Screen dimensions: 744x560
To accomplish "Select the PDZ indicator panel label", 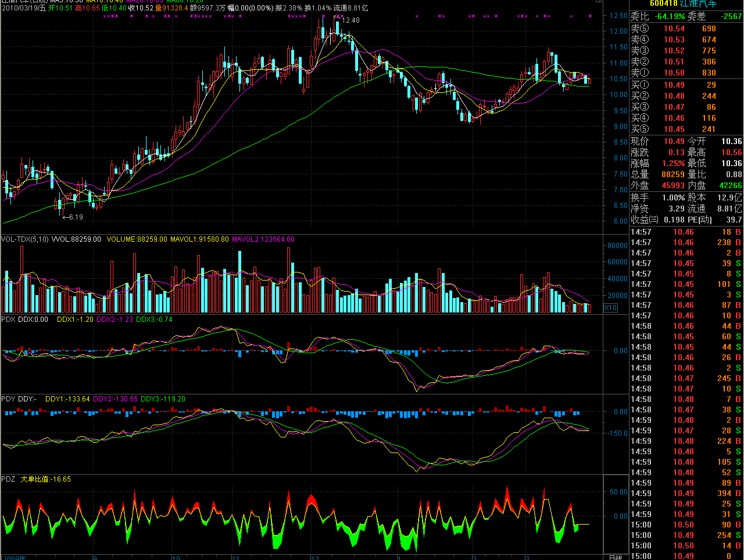I will 8,479.
